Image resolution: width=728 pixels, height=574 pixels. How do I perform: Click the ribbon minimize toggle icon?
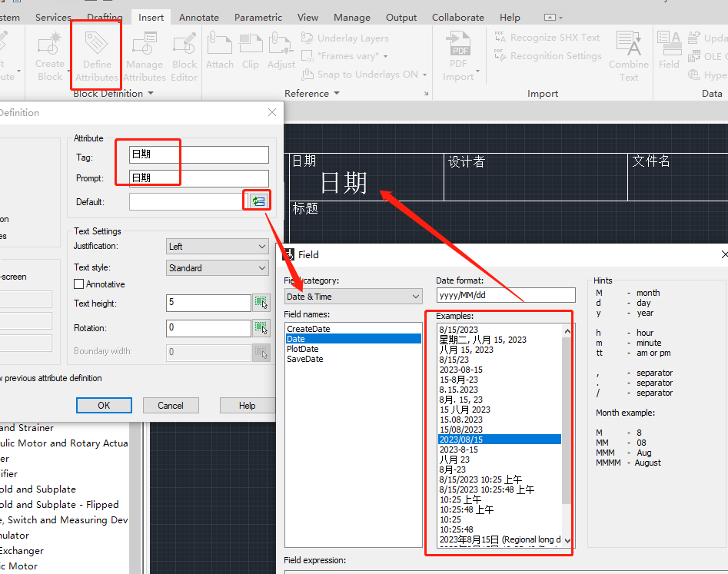tap(550, 17)
